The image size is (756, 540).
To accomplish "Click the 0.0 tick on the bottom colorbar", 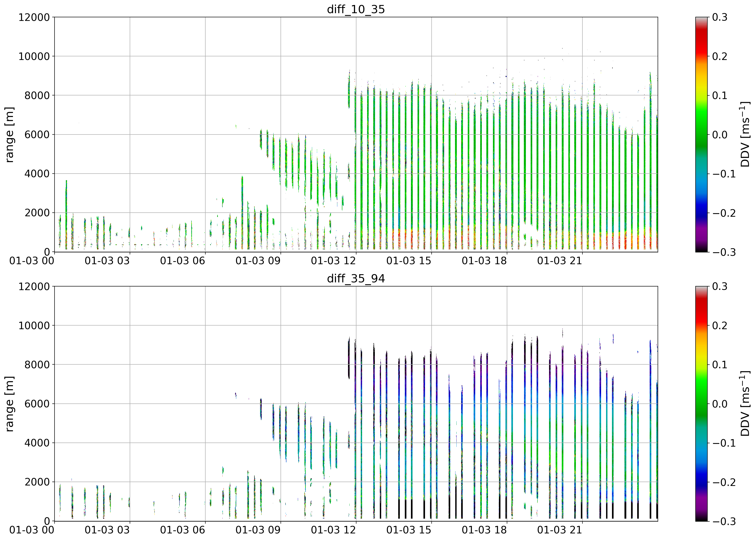I will pyautogui.click(x=720, y=404).
